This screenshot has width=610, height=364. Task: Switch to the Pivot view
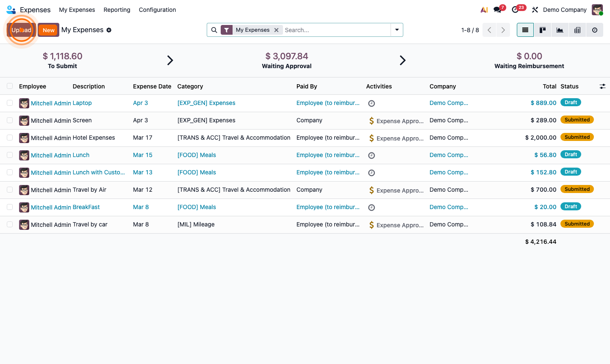click(x=577, y=30)
